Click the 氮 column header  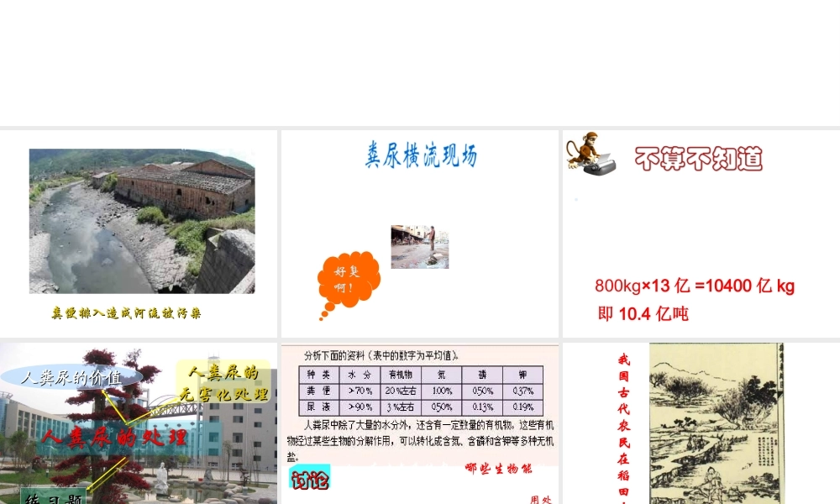tap(442, 375)
